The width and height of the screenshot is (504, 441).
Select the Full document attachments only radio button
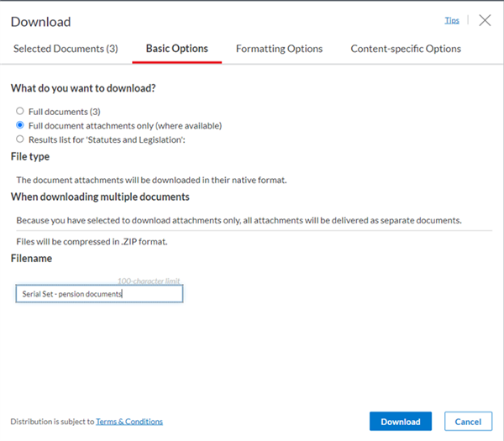click(20, 125)
